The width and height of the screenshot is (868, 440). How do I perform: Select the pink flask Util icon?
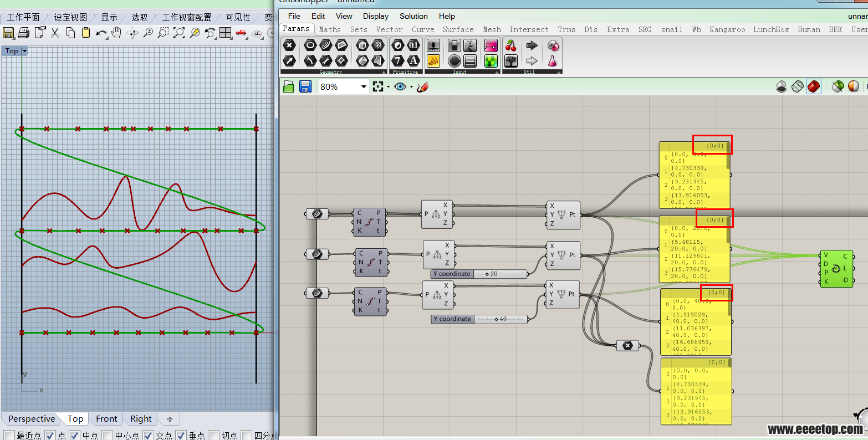[x=553, y=60]
